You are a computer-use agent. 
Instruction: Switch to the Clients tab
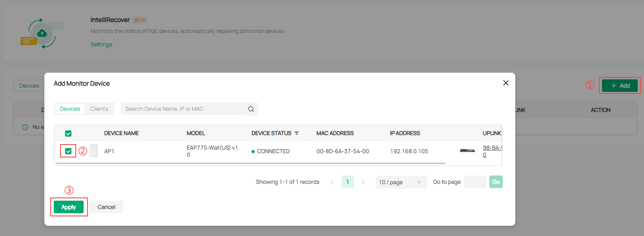click(x=99, y=109)
